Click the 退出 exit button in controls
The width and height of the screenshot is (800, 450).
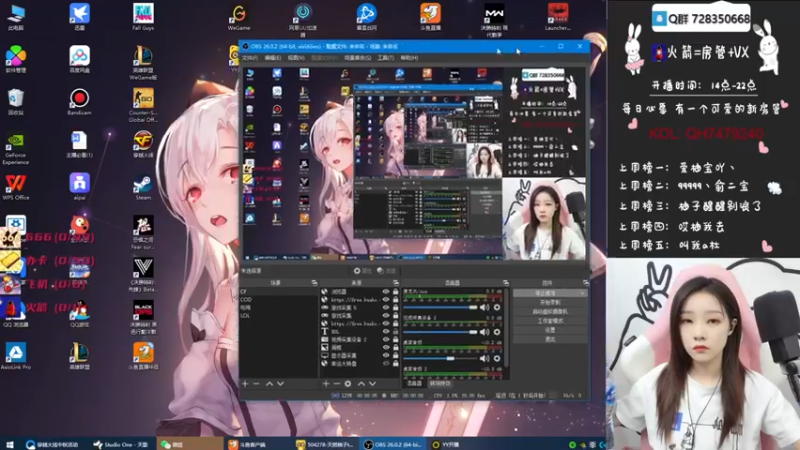coord(549,339)
